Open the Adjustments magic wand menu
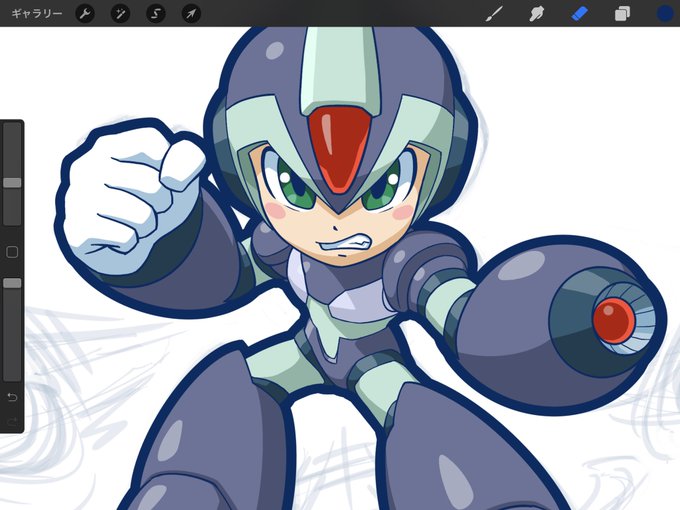The width and height of the screenshot is (680, 510). coord(120,13)
